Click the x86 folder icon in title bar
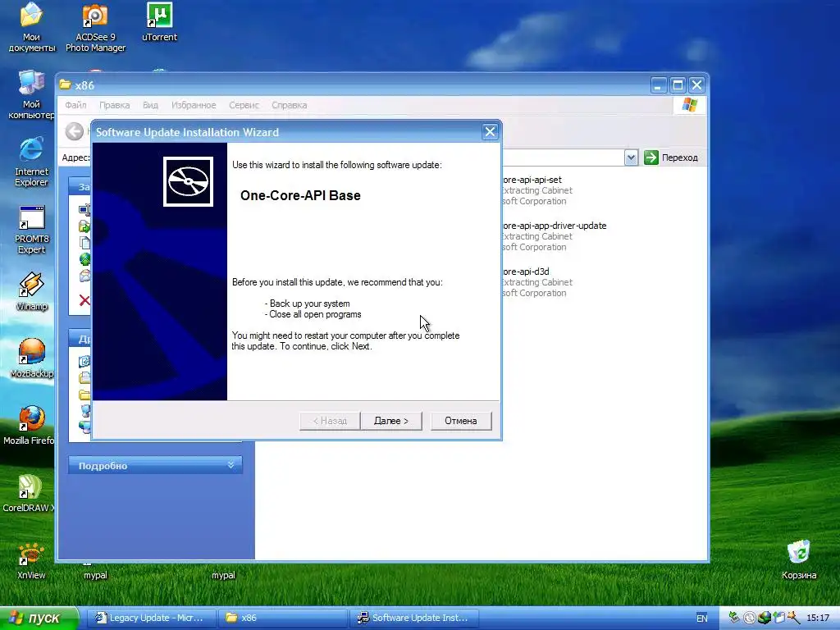Image resolution: width=840 pixels, height=630 pixels. 66,84
